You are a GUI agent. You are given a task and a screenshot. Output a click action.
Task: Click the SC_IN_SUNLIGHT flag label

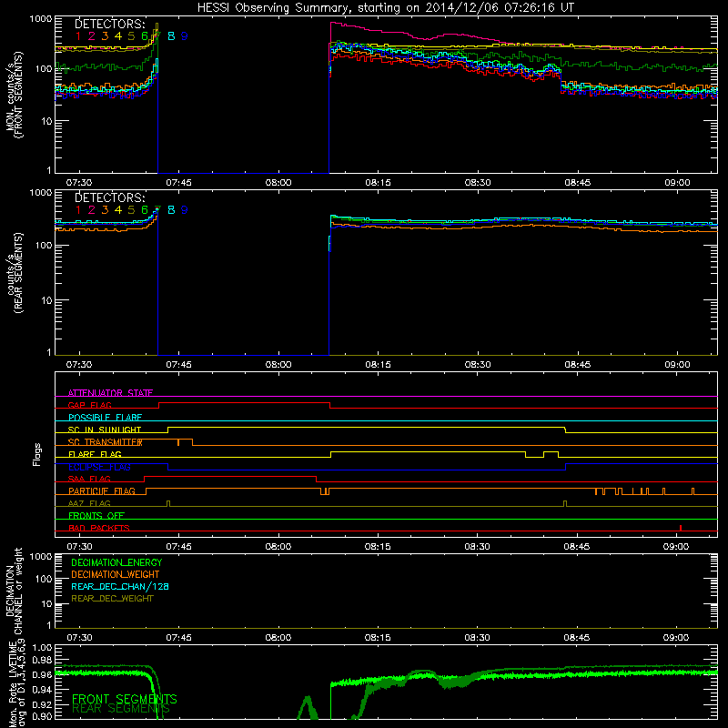[105, 430]
